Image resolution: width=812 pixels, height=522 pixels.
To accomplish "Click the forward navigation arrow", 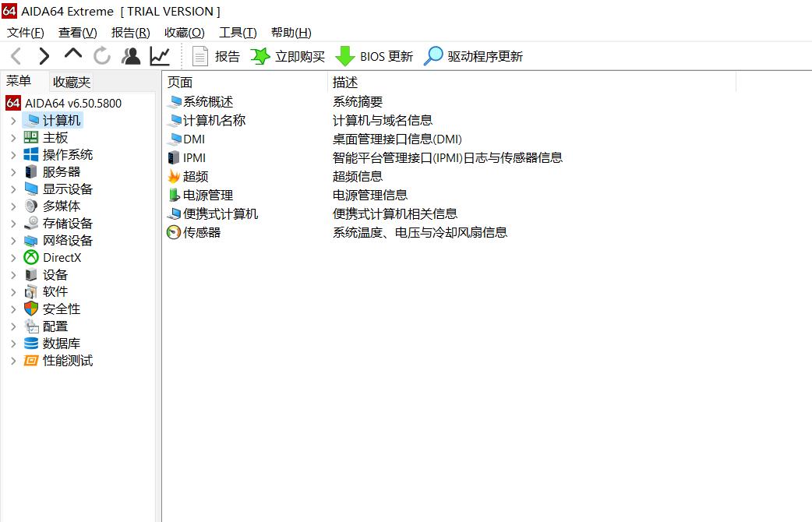I will 44,56.
